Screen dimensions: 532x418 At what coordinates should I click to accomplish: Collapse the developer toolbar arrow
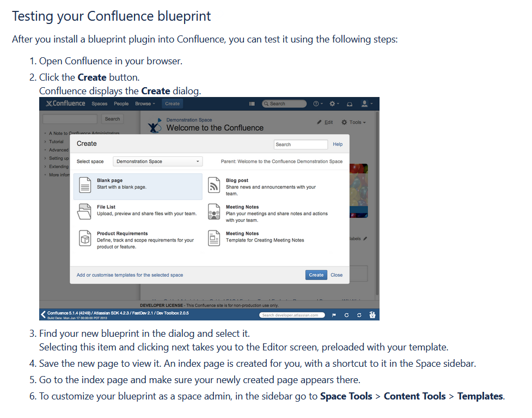(43, 314)
